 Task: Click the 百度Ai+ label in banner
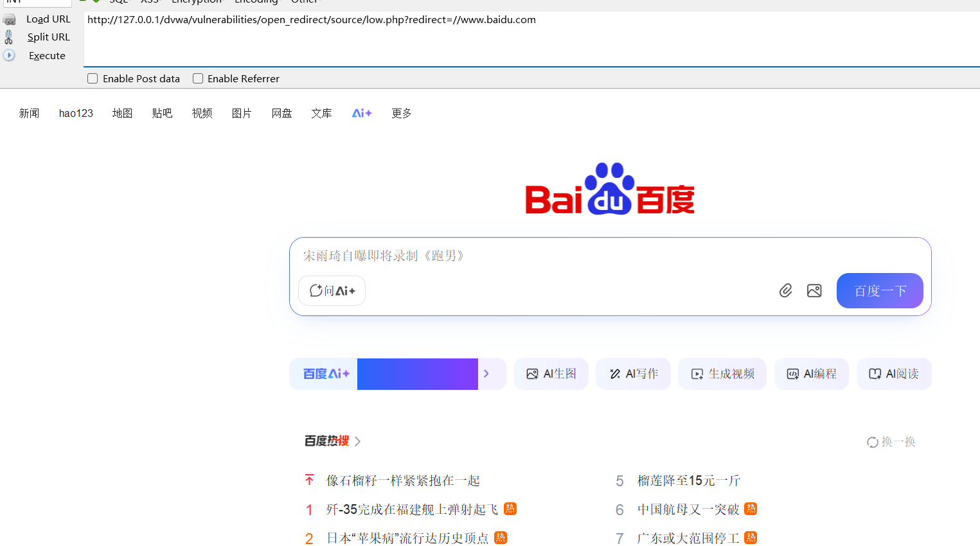tap(326, 374)
